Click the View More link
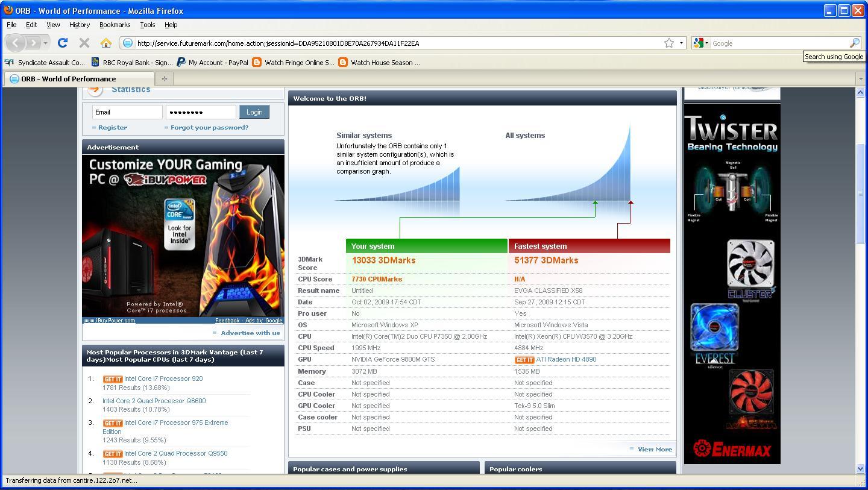The image size is (868, 490). click(x=655, y=449)
